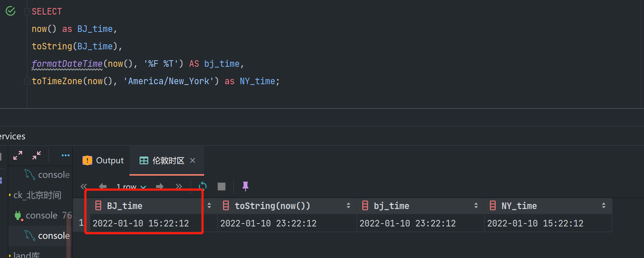Select ck_北京时间 node in Services tree
This screenshot has width=644, height=258.
click(x=37, y=195)
